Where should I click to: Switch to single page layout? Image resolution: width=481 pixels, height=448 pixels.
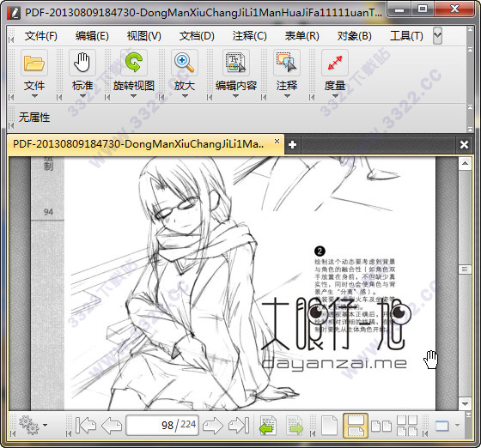point(330,425)
